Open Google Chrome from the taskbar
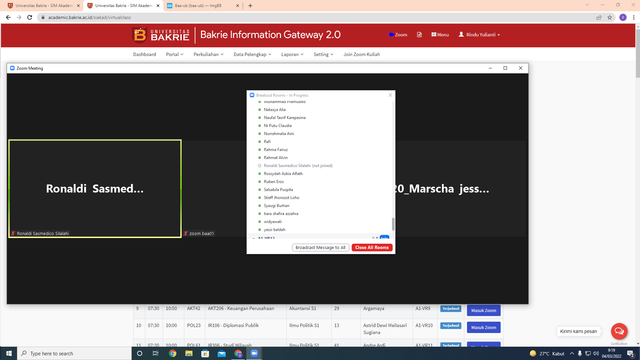The width and height of the screenshot is (640, 360). click(x=173, y=353)
